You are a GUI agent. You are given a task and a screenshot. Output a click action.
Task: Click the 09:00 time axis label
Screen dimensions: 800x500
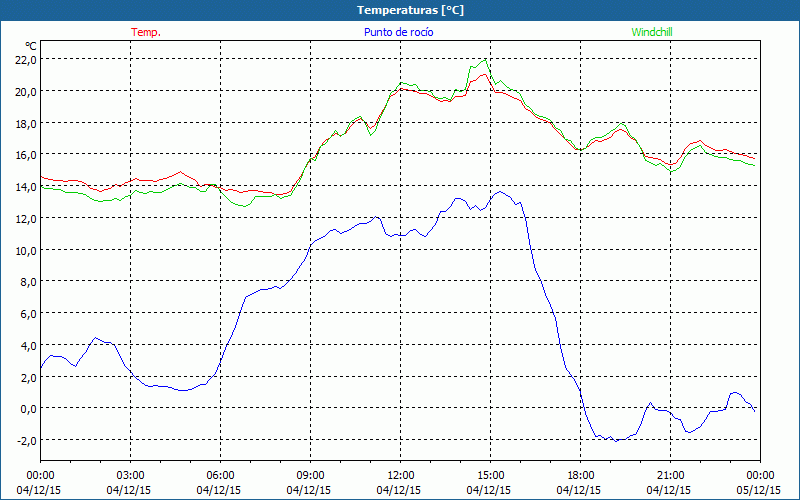click(x=311, y=476)
